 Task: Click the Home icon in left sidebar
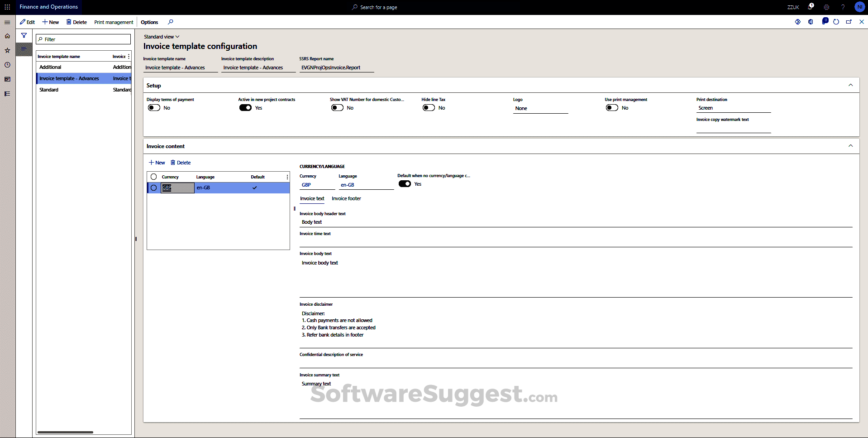click(x=7, y=36)
